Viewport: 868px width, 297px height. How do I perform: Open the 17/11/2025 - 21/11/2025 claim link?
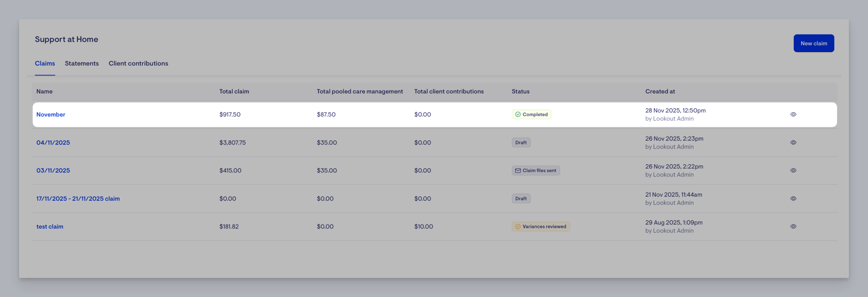pos(78,198)
